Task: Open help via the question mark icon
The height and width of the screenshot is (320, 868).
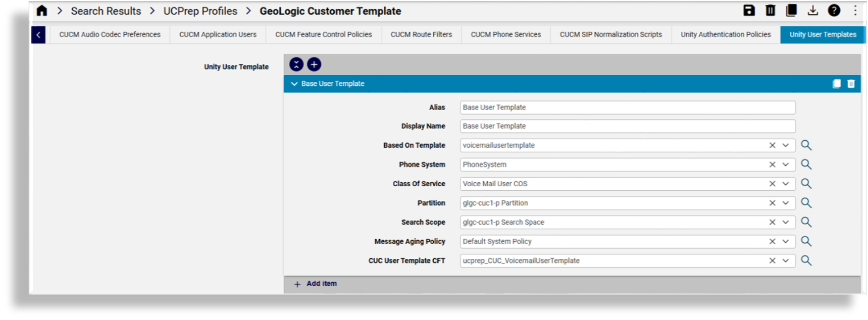Action: (x=834, y=11)
